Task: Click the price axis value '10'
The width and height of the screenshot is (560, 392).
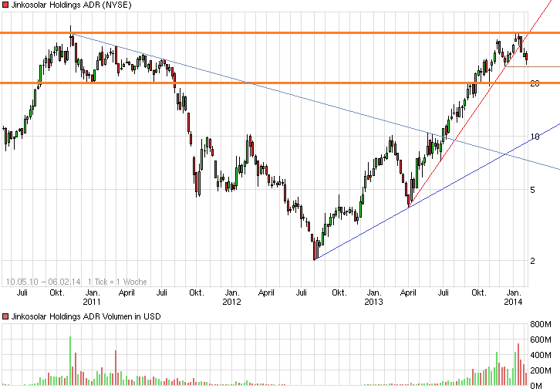Action: click(535, 137)
